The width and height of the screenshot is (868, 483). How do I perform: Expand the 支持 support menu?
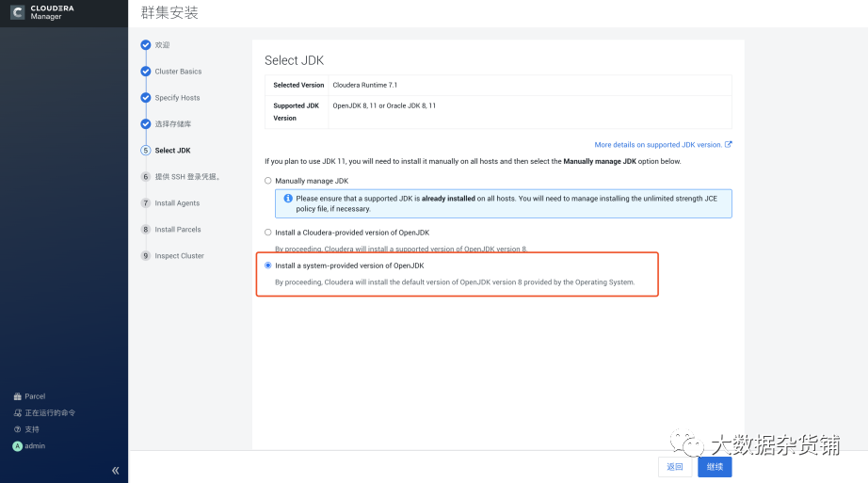(32, 429)
